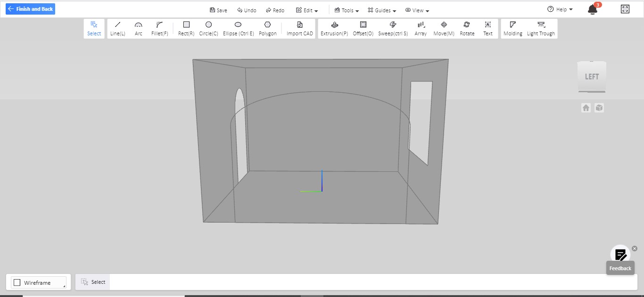Choose the Arc tool
This screenshot has width=644, height=297.
(x=138, y=28)
